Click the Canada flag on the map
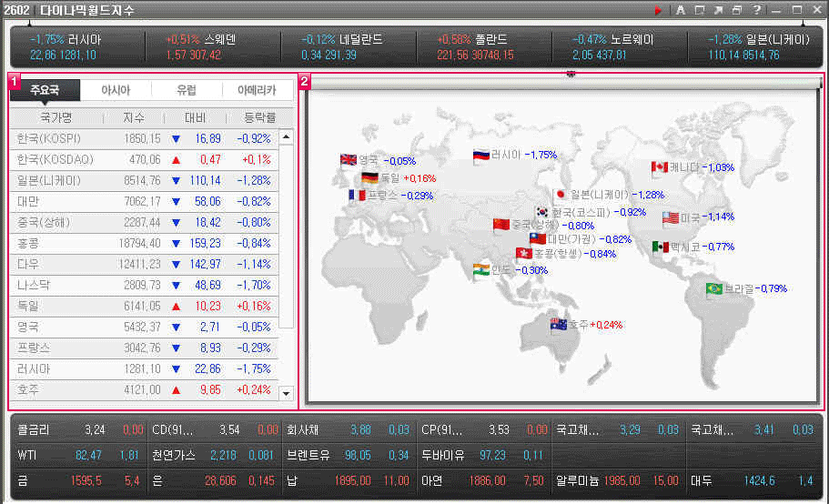Image resolution: width=829 pixels, height=504 pixels. point(660,167)
